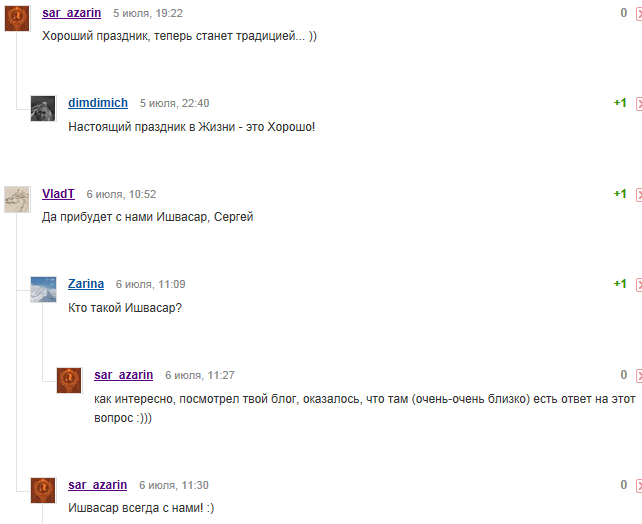Click timestamp 6 июля, 11:09
Viewport: 642px width, 524px height.
pos(151,284)
